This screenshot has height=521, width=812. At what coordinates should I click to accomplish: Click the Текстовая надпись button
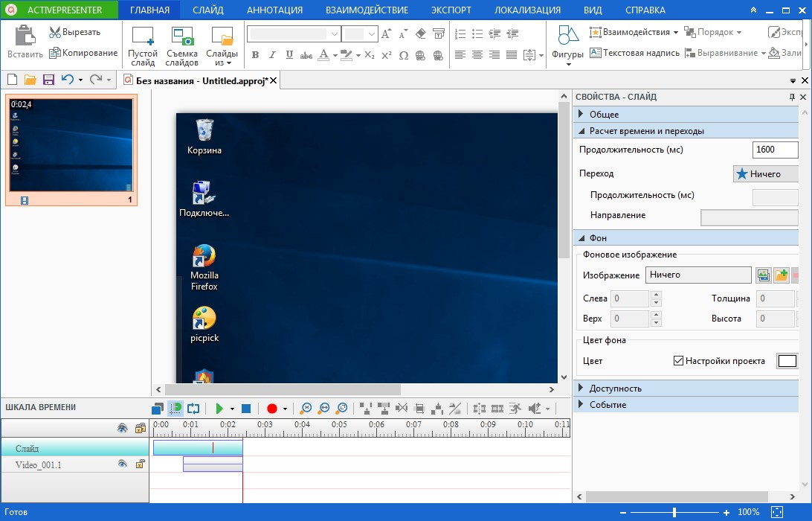point(634,53)
